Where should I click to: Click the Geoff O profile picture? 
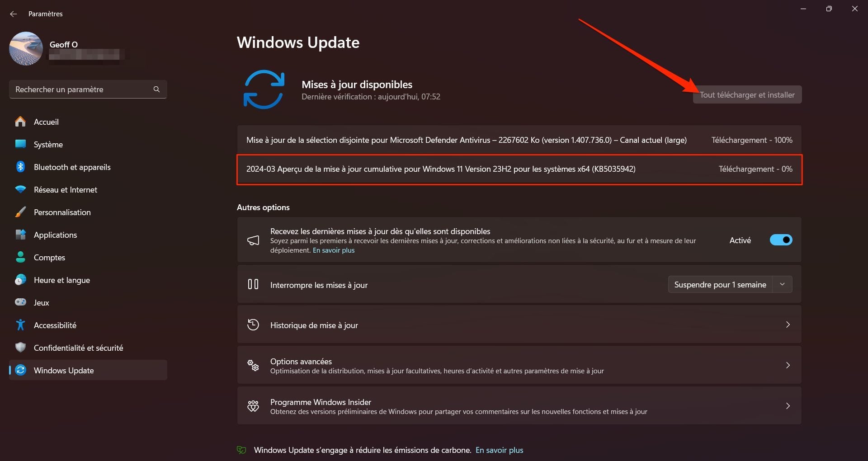[x=26, y=49]
